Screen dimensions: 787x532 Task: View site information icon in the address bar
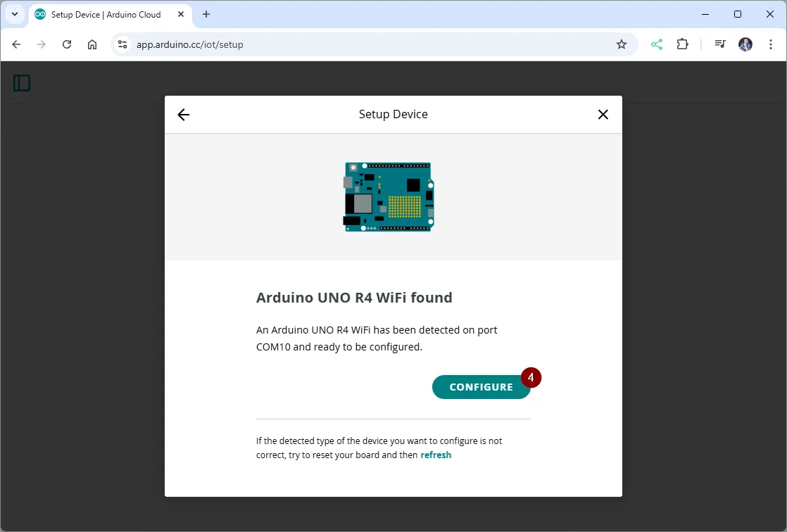(122, 44)
